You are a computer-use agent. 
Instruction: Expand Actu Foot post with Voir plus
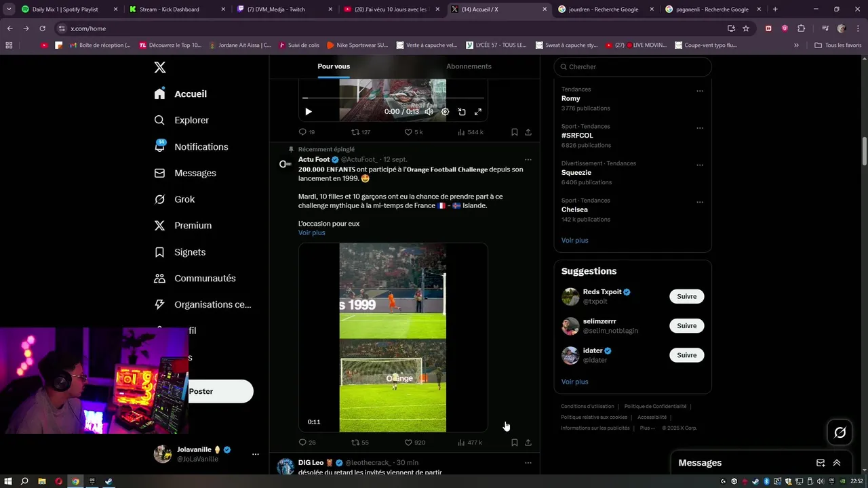(x=311, y=232)
